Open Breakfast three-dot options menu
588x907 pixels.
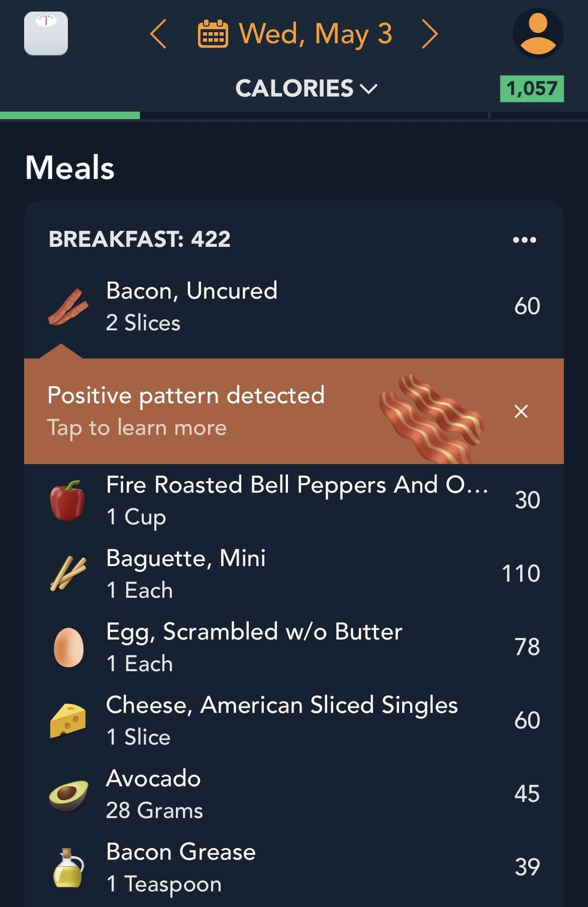(x=524, y=240)
